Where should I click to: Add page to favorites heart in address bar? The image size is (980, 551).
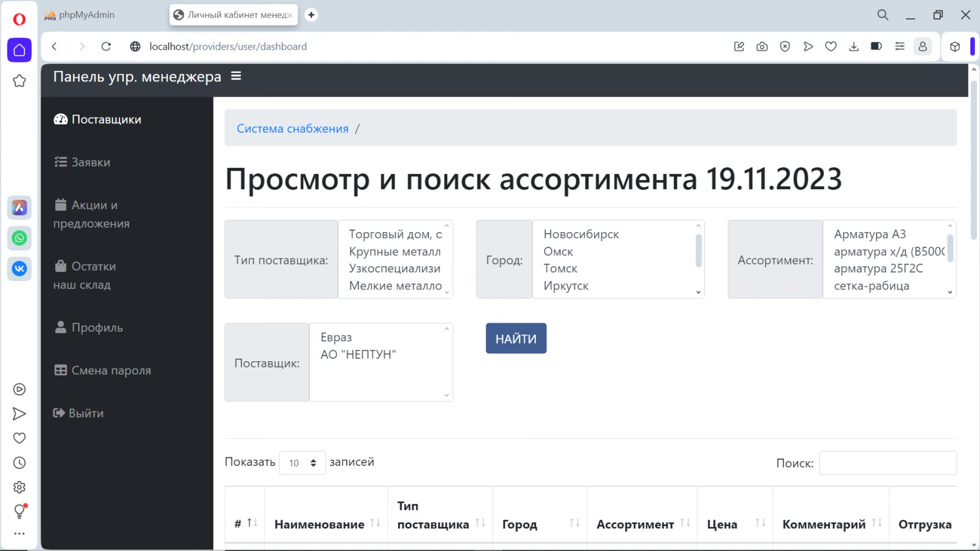point(831,47)
